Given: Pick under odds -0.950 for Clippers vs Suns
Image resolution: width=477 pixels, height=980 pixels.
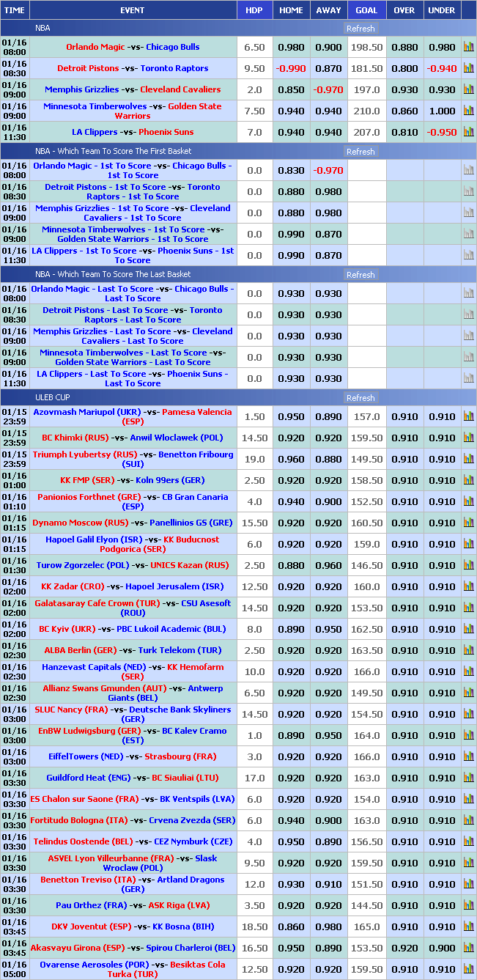Looking at the screenshot, I should 442,132.
